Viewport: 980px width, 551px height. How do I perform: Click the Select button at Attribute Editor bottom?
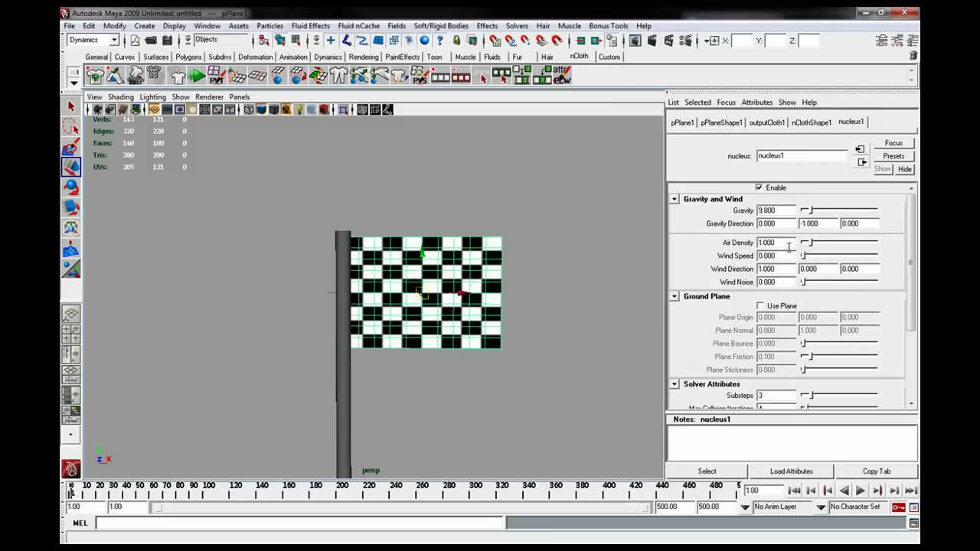707,471
